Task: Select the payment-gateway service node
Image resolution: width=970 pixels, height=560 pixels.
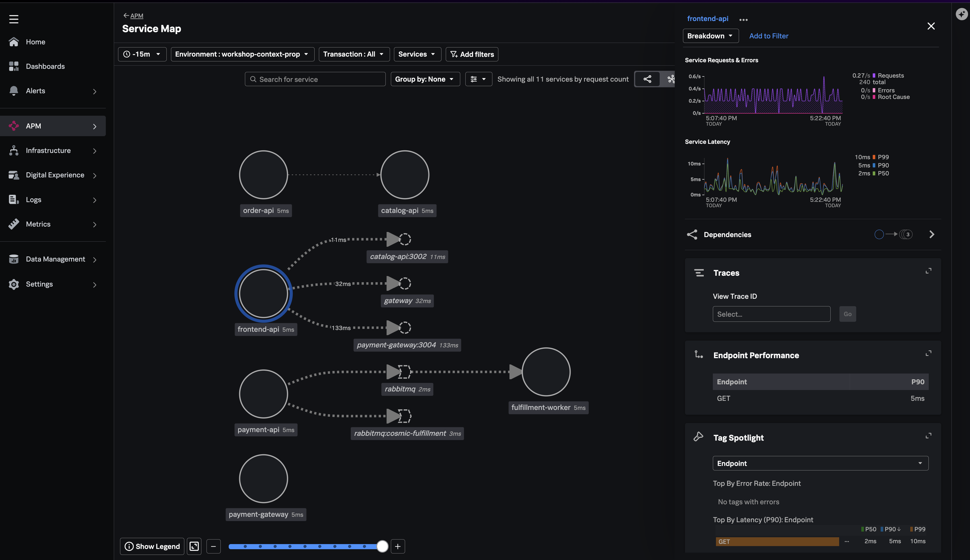Action: pyautogui.click(x=264, y=479)
